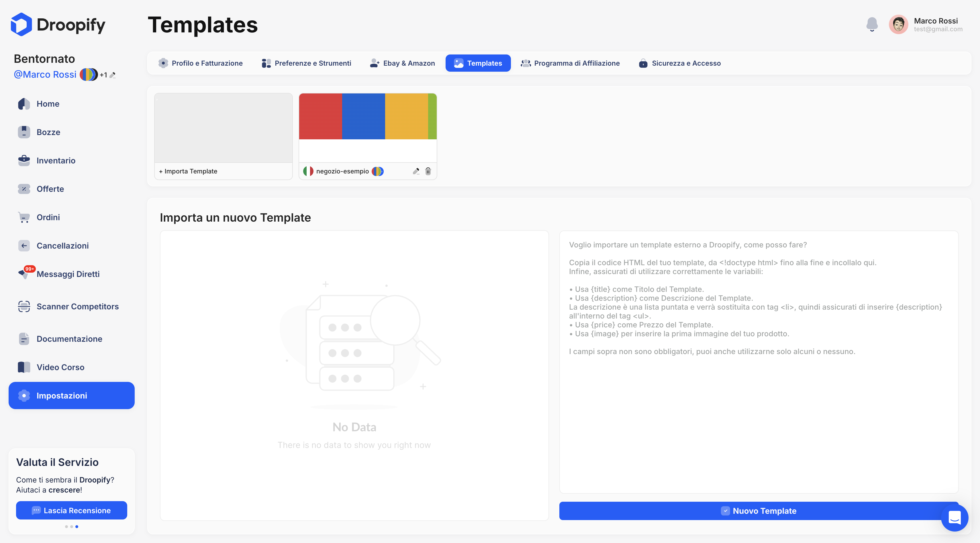This screenshot has height=543, width=980.
Task: Click the negozio-esempio template name
Action: click(342, 171)
